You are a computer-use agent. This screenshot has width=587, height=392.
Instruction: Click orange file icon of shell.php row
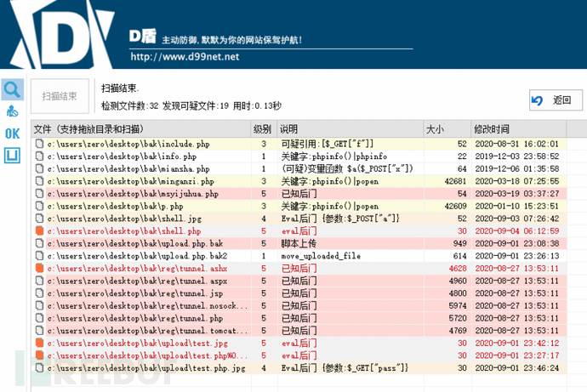[39, 230]
